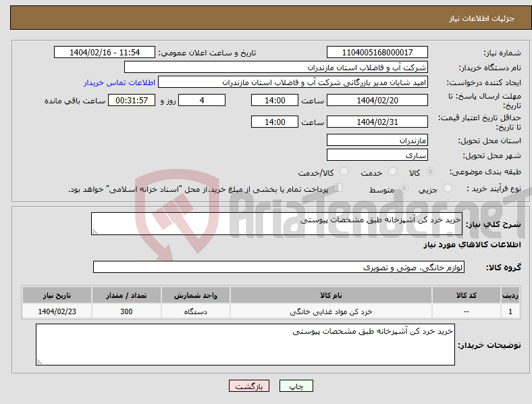532x404 pixels.
Task: Select the متوسط purchase type radio
Action: [x=404, y=188]
